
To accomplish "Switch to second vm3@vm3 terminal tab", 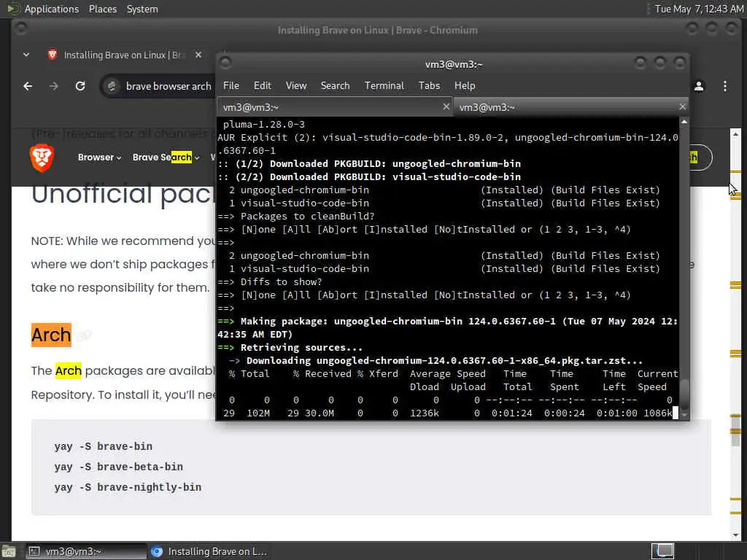I will coord(570,107).
